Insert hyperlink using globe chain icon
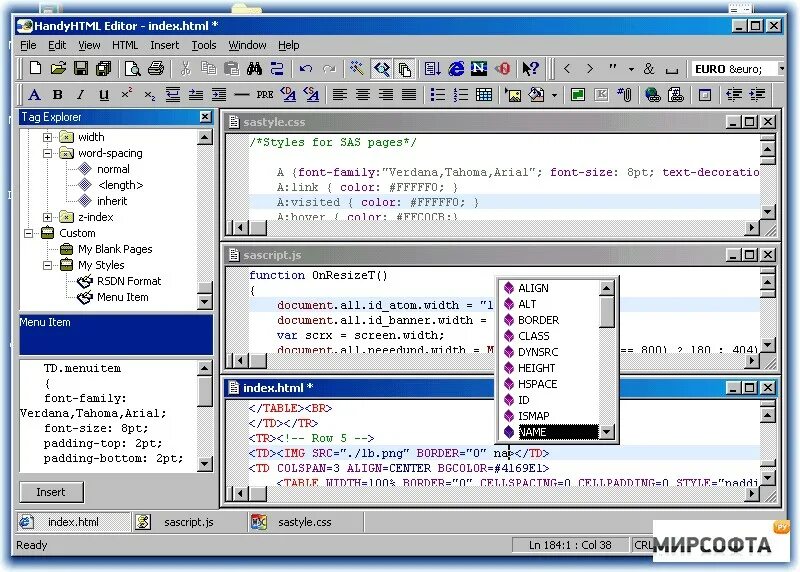Image resolution: width=800 pixels, height=572 pixels. 653,94
